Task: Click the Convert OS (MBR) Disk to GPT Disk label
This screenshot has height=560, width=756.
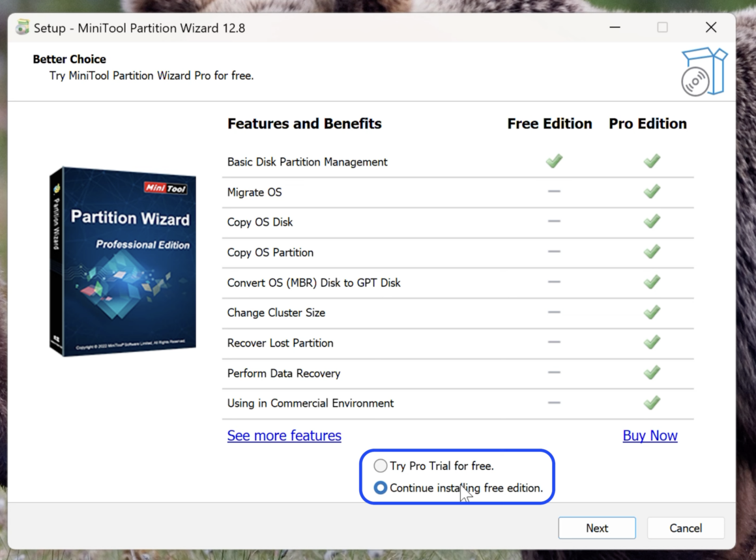Action: pos(313,283)
